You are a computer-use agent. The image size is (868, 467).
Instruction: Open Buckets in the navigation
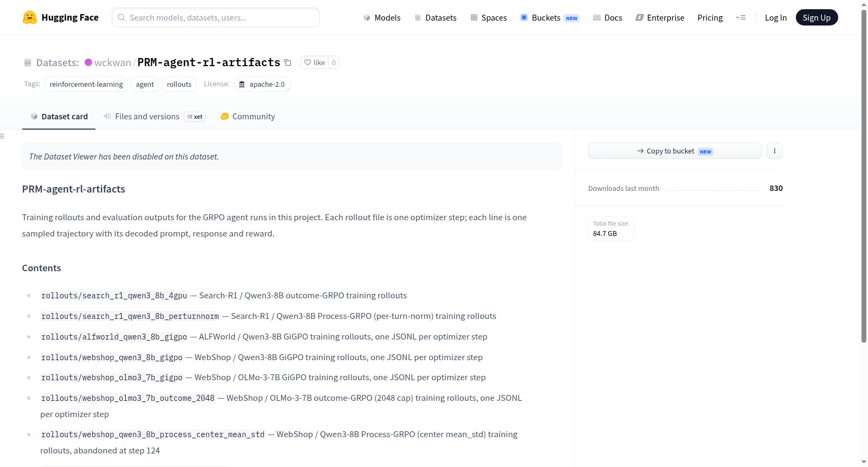pyautogui.click(x=550, y=17)
